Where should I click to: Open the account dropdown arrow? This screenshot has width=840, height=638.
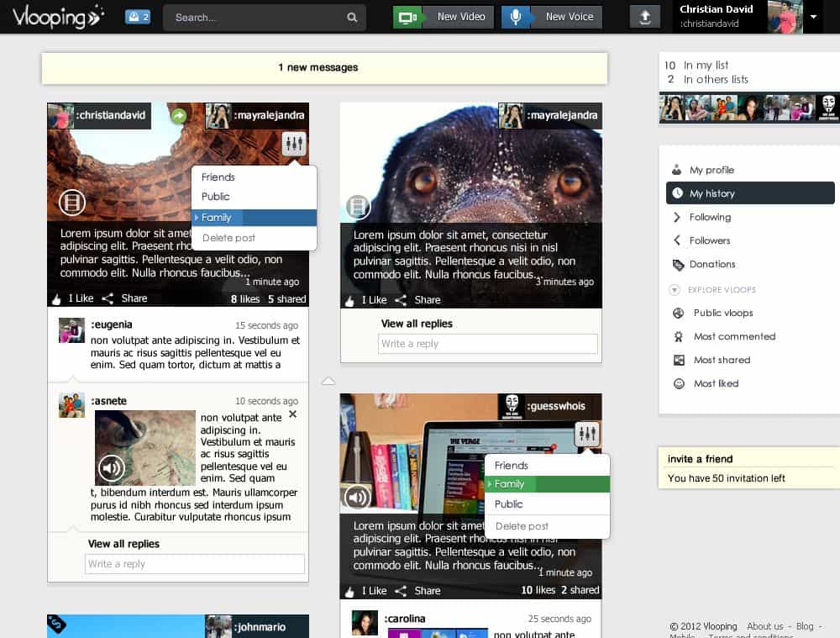(813, 17)
